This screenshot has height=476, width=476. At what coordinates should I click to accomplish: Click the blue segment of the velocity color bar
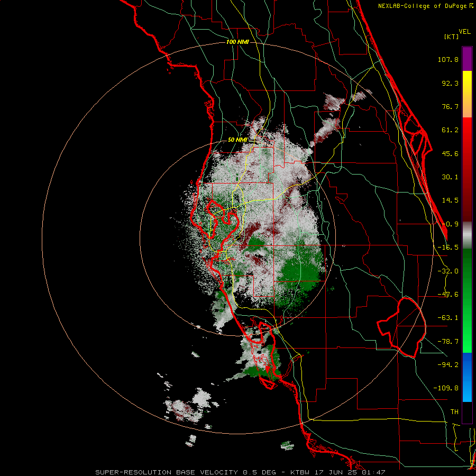[467, 377]
